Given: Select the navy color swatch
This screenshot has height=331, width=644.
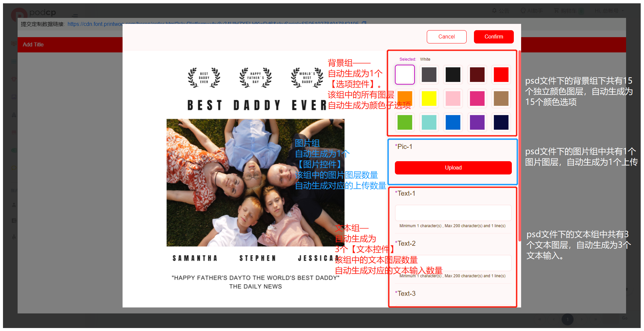Looking at the screenshot, I should 501,122.
